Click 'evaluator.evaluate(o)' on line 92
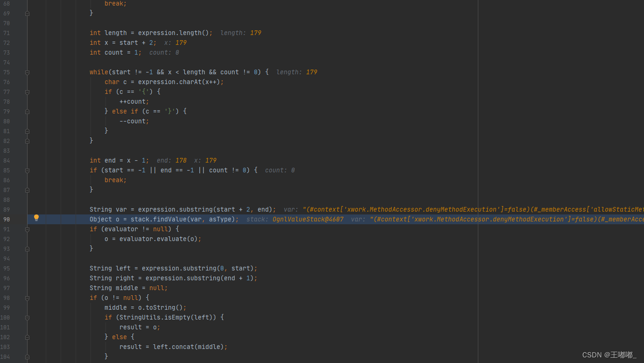 pyautogui.click(x=159, y=239)
